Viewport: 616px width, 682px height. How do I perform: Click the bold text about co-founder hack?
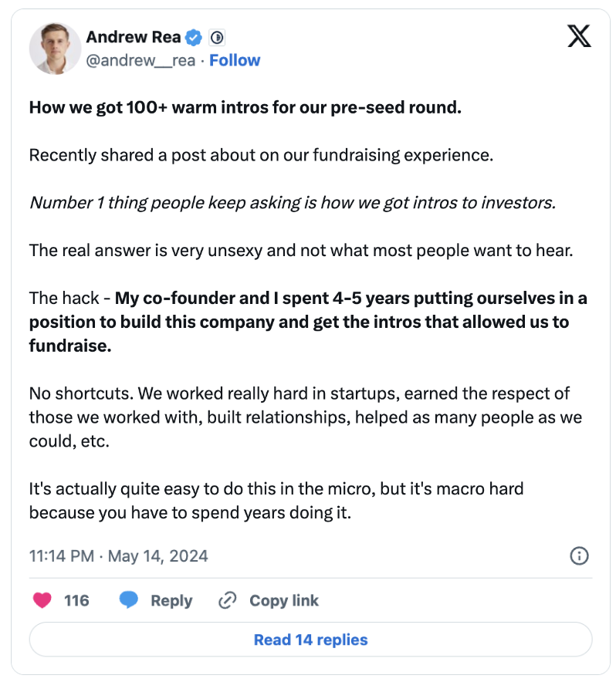[308, 322]
